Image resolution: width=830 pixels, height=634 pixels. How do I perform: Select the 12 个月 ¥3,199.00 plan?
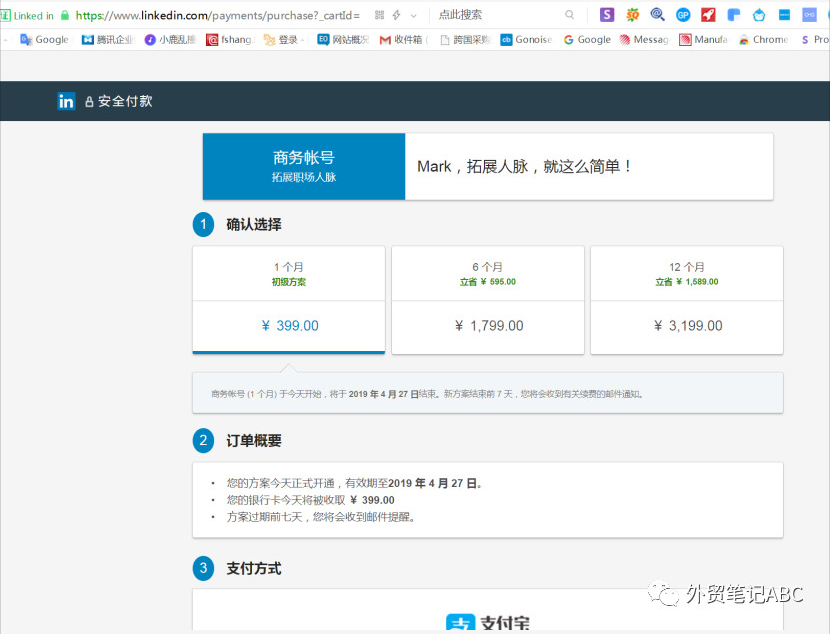pyautogui.click(x=687, y=300)
